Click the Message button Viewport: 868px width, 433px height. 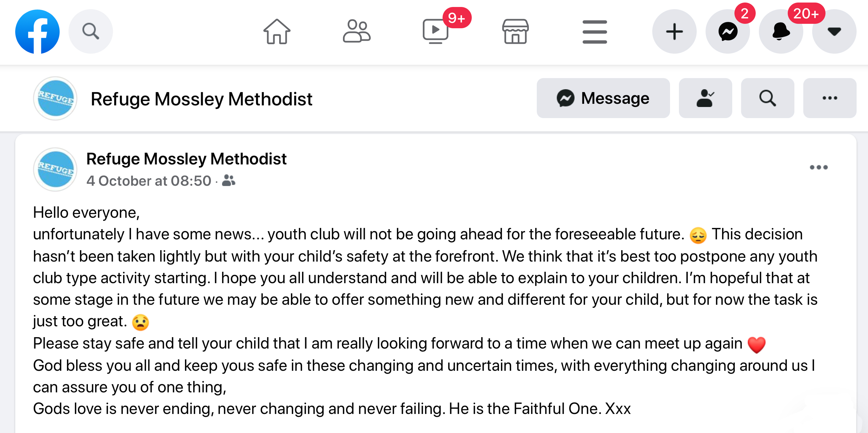point(603,98)
